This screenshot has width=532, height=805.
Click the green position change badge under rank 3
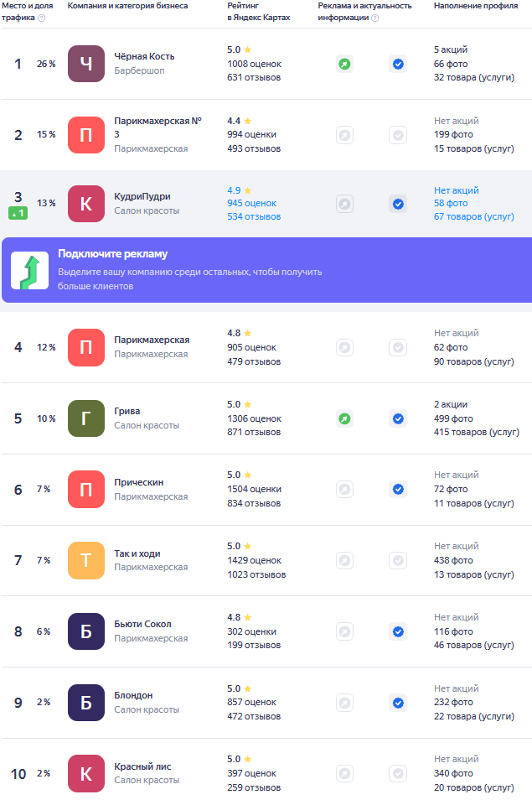tap(18, 213)
